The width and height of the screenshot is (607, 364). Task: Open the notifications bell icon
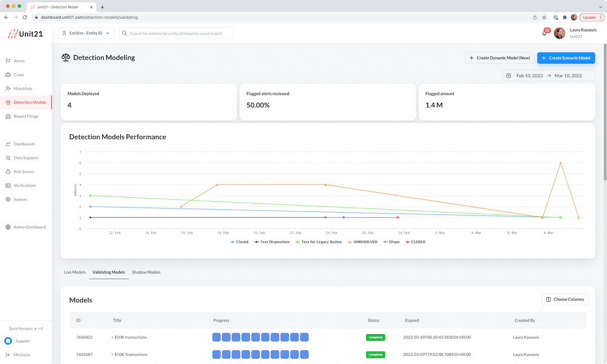(544, 33)
